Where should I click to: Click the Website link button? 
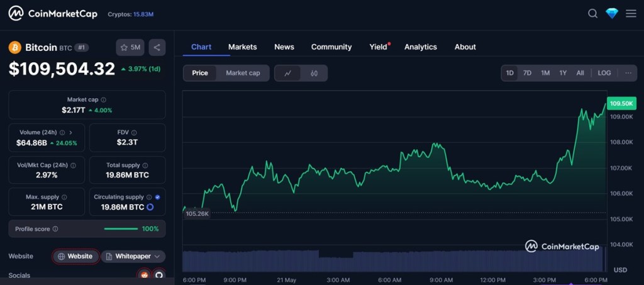[75, 256]
